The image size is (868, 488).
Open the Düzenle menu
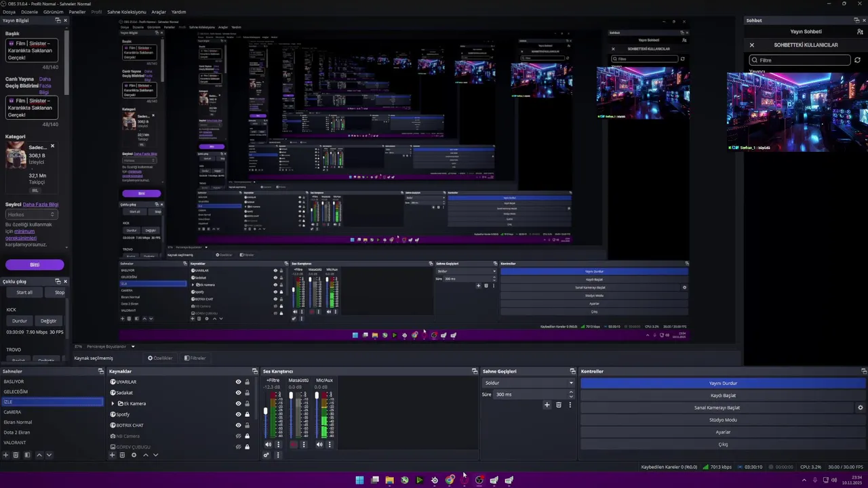29,12
